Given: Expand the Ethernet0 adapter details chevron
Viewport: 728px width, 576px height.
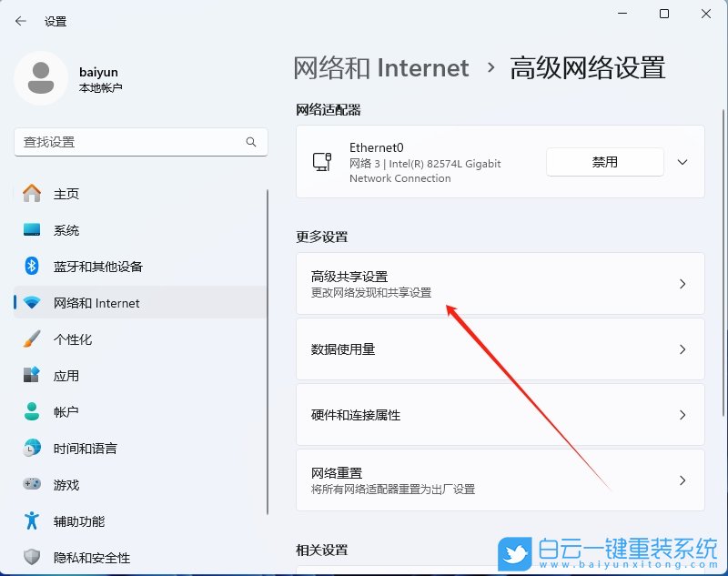Looking at the screenshot, I should point(682,162).
